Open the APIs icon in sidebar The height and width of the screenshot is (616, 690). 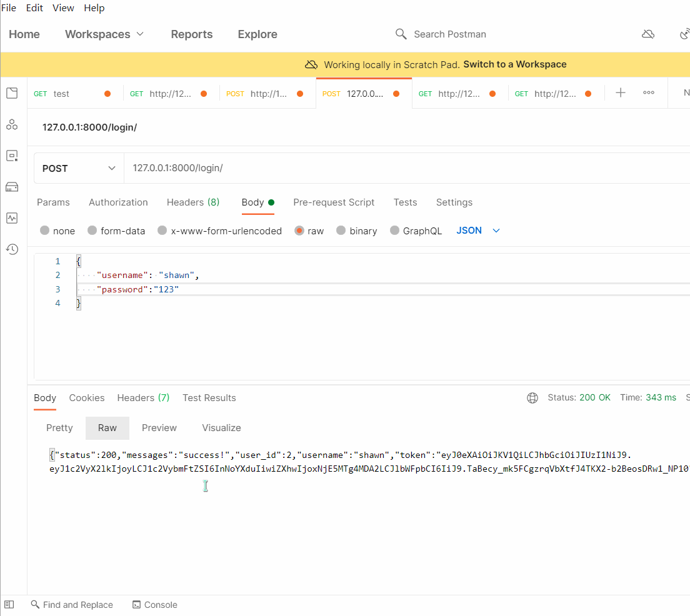pos(12,125)
